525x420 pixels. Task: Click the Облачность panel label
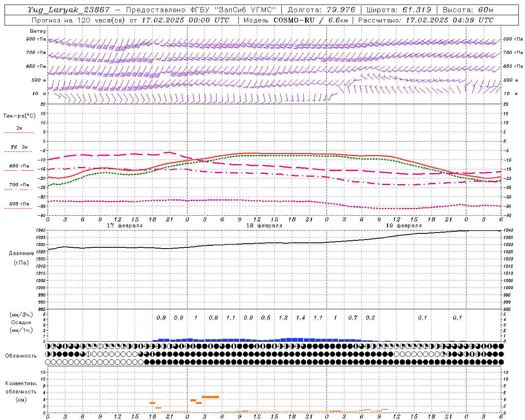pyautogui.click(x=21, y=356)
